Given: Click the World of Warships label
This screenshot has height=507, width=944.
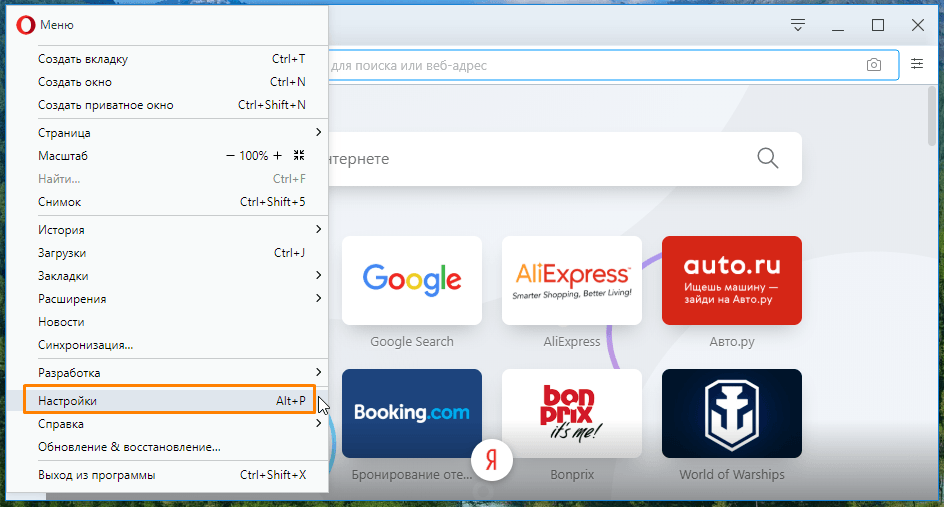Looking at the screenshot, I should [x=731, y=474].
